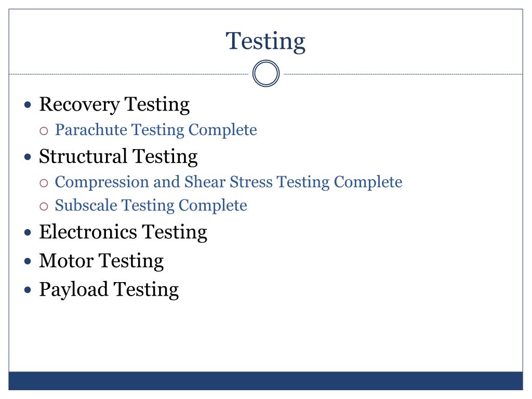Viewport: 532px width, 399px height.
Task: Select the "Parachute Testing Complete" sub-item
Action: pyautogui.click(x=156, y=130)
